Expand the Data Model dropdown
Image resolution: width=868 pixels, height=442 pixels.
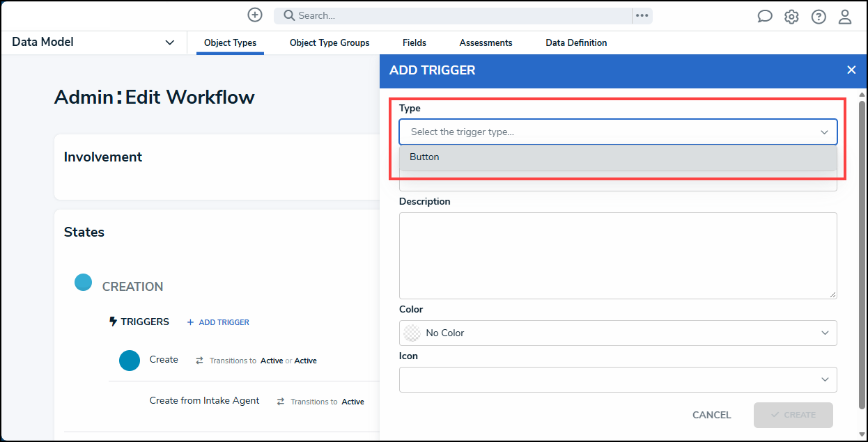(x=170, y=42)
